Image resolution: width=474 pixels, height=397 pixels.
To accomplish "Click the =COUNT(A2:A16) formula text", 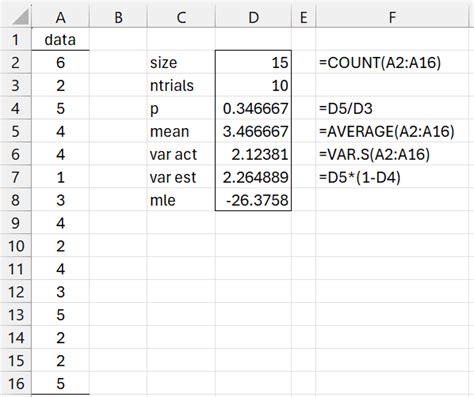I will (x=380, y=62).
